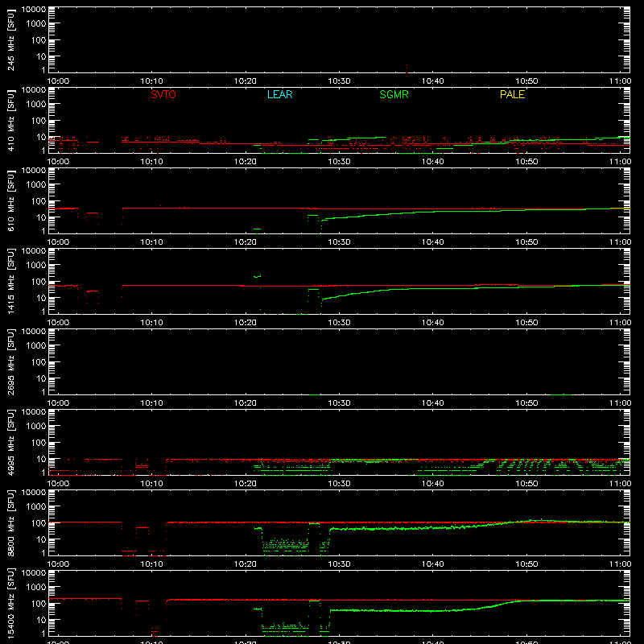This screenshot has height=644, width=644.
Task: Click 10:30 tick label under 245 MHz plot
Action: pyautogui.click(x=339, y=81)
